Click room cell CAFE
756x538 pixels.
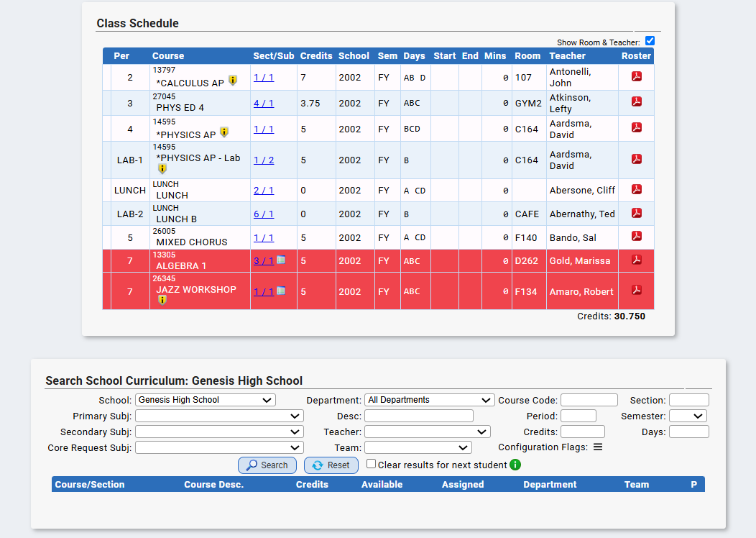tap(527, 214)
